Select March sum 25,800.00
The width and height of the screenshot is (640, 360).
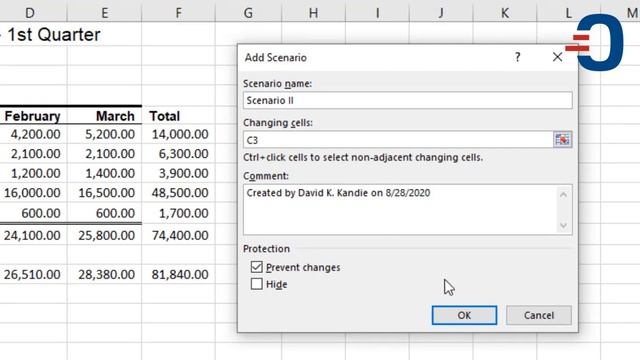[x=104, y=236]
